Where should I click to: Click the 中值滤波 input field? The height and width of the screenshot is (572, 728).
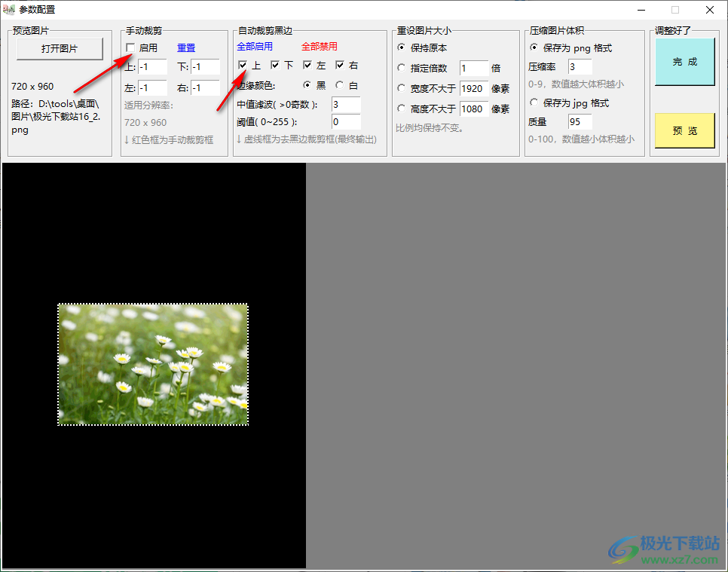pyautogui.click(x=345, y=104)
